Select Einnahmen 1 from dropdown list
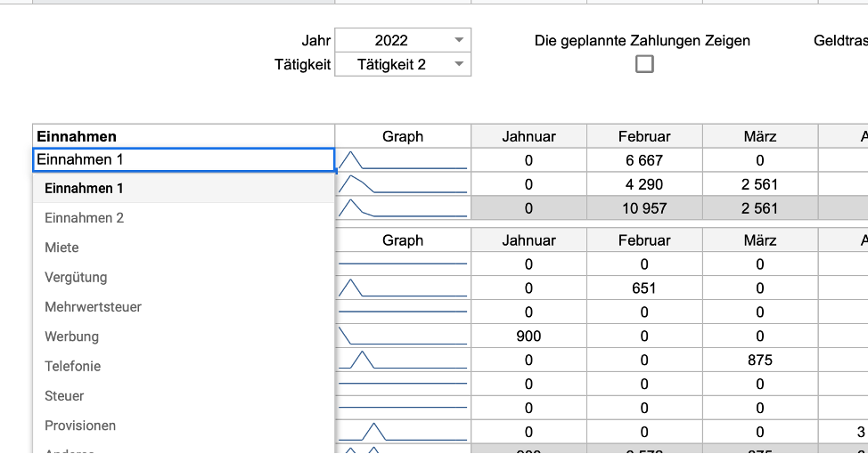Image resolution: width=868 pixels, height=454 pixels. (x=85, y=188)
